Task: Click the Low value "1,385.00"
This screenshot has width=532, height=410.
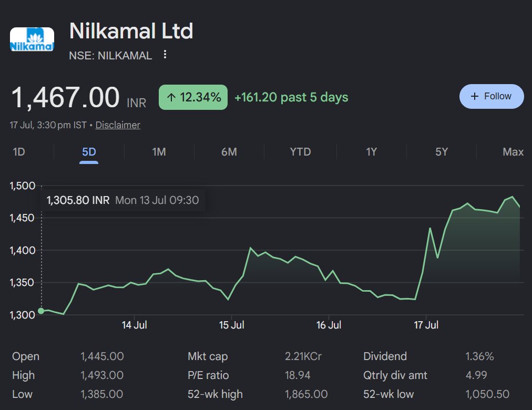Action: [102, 394]
